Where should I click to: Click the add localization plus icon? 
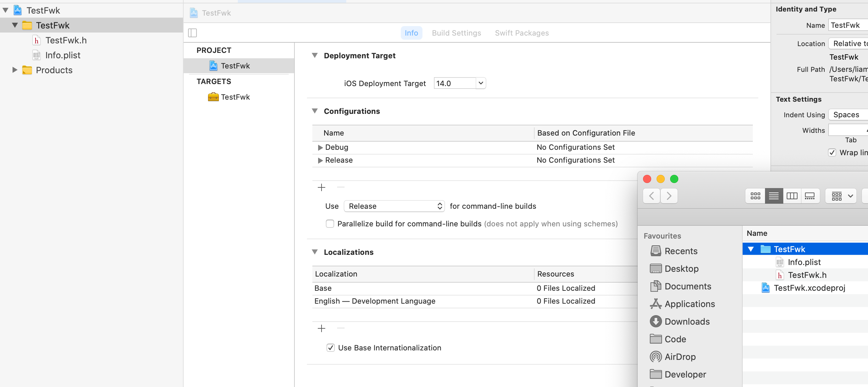[322, 328]
